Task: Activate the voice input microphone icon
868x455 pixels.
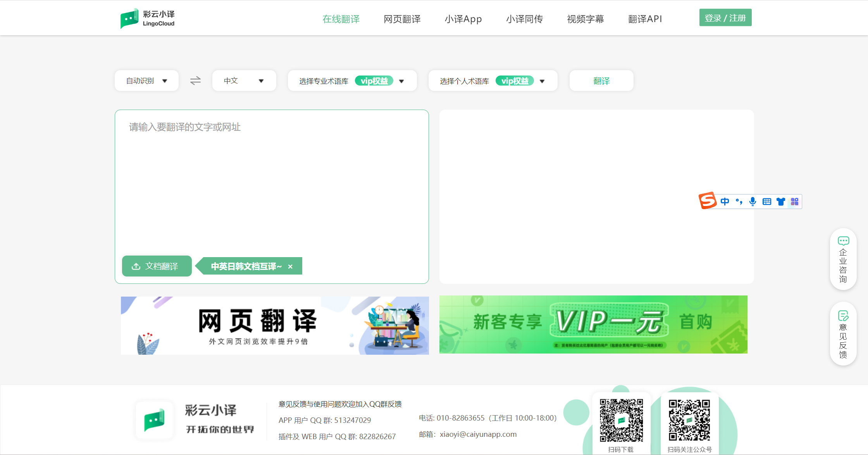Action: pos(753,201)
